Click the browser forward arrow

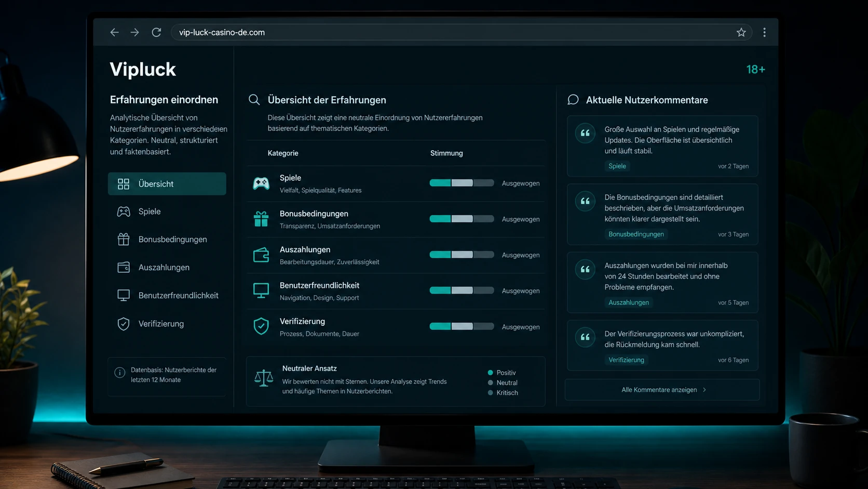(135, 32)
